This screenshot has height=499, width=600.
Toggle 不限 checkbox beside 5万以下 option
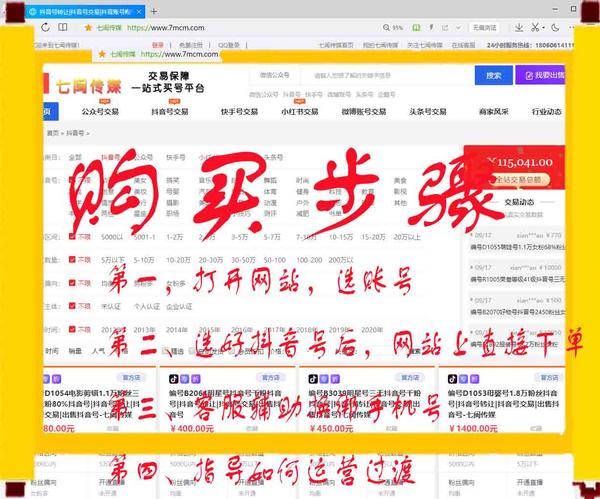click(x=72, y=259)
